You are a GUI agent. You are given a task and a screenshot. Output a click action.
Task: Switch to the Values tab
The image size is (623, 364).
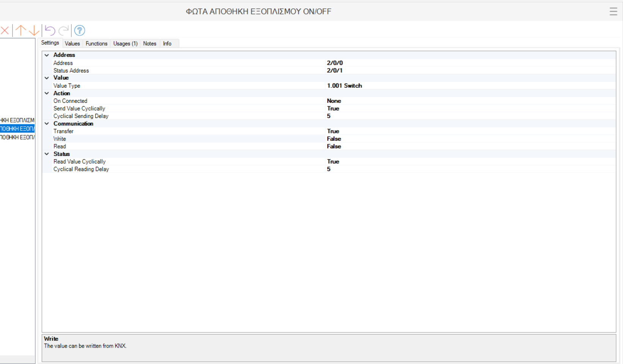point(72,44)
